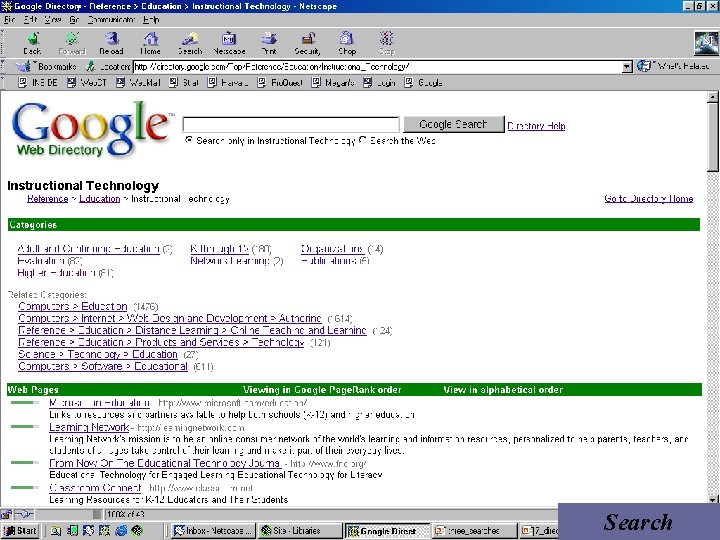
Task: Click in the Google search text field
Action: point(291,124)
